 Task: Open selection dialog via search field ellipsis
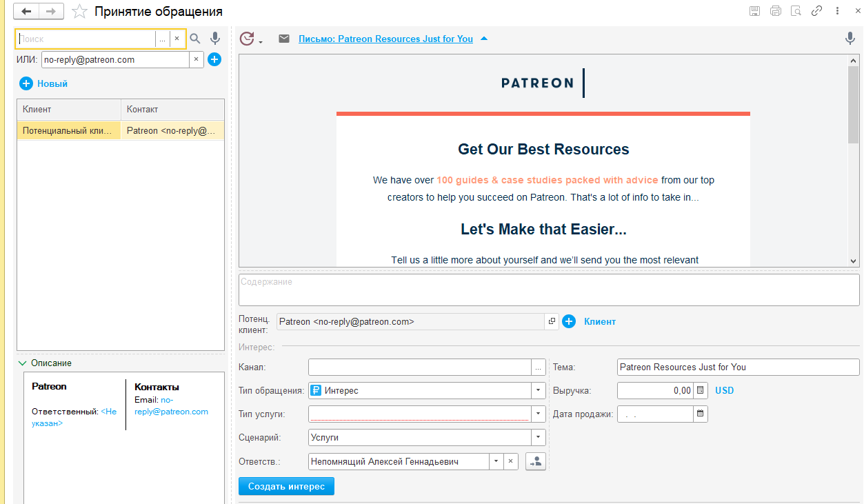[x=162, y=39]
